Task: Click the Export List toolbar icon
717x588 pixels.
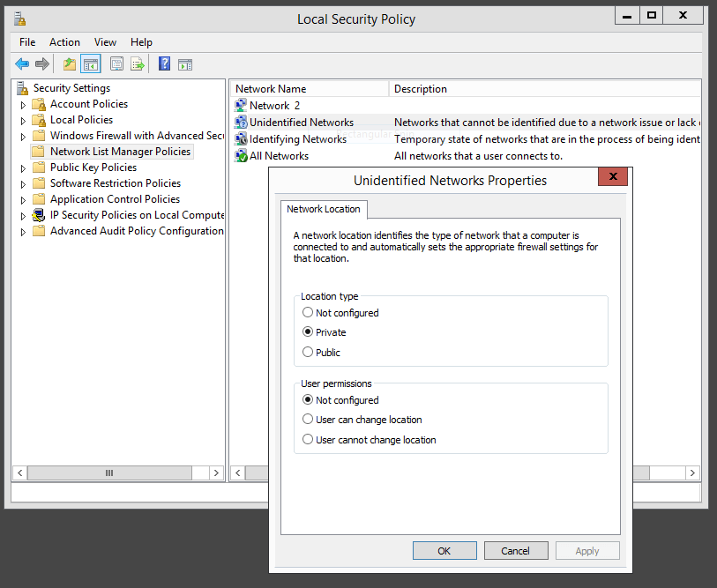Action: point(138,63)
